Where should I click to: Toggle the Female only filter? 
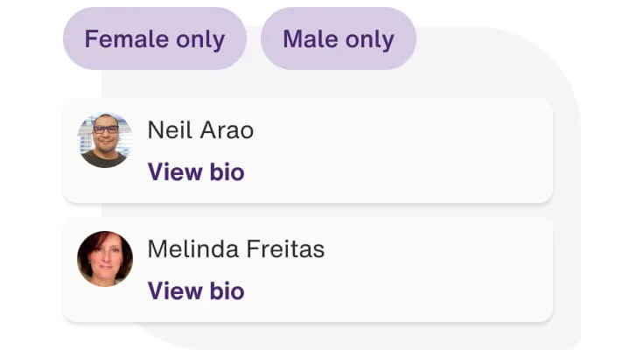pyautogui.click(x=154, y=39)
